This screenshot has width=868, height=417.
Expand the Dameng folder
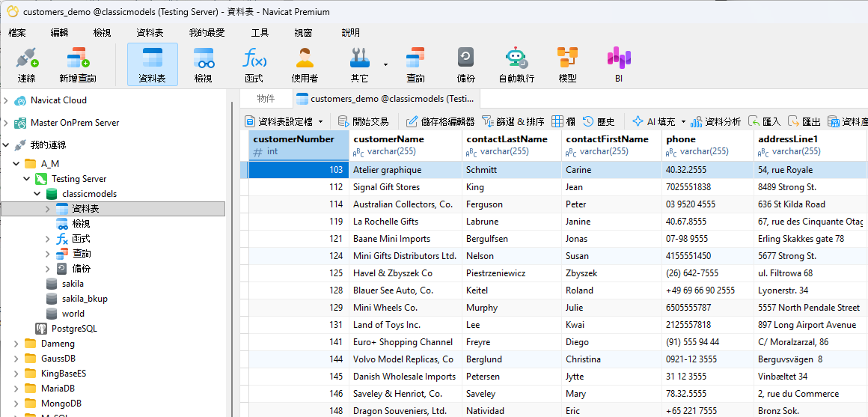point(16,344)
